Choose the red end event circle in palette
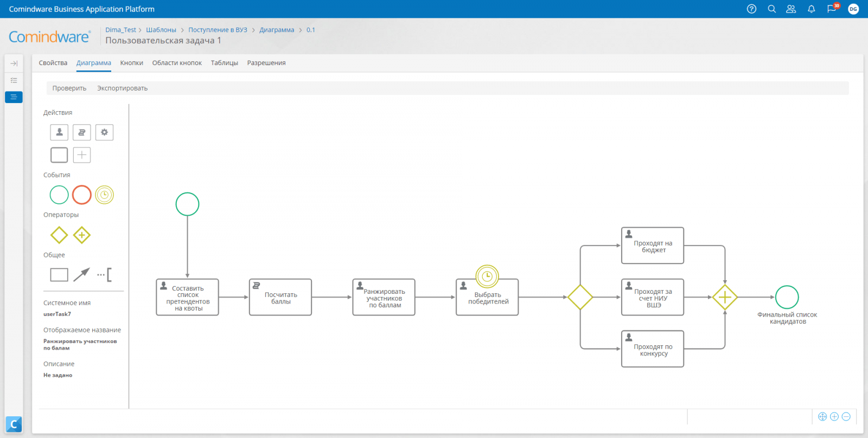This screenshot has width=868, height=438. (x=82, y=195)
